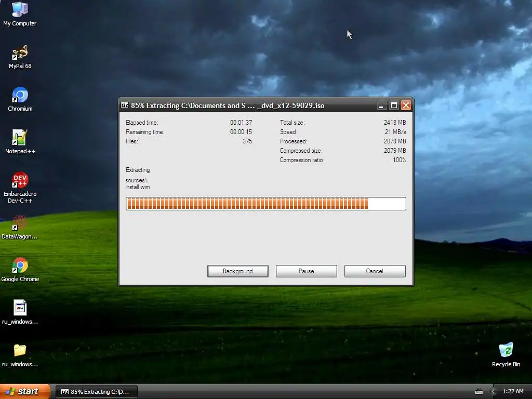
Task: Minimize the 7-Zip extracting dialog
Action: pos(381,105)
